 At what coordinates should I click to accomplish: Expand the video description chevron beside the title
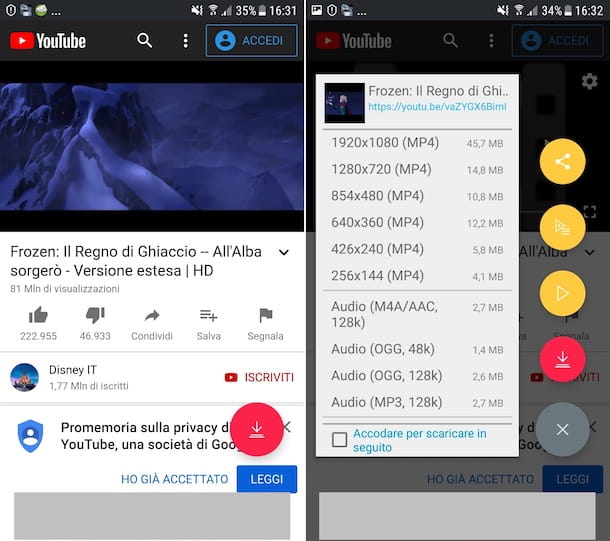283,253
